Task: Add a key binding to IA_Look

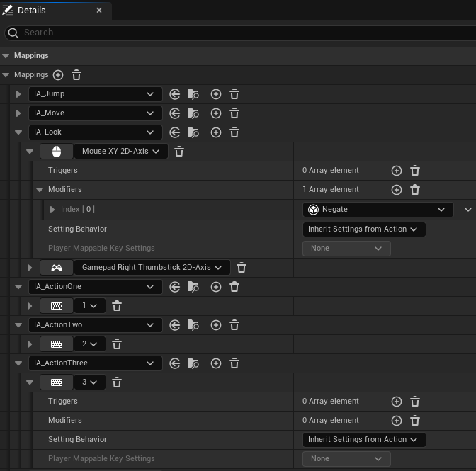Action: (x=216, y=132)
